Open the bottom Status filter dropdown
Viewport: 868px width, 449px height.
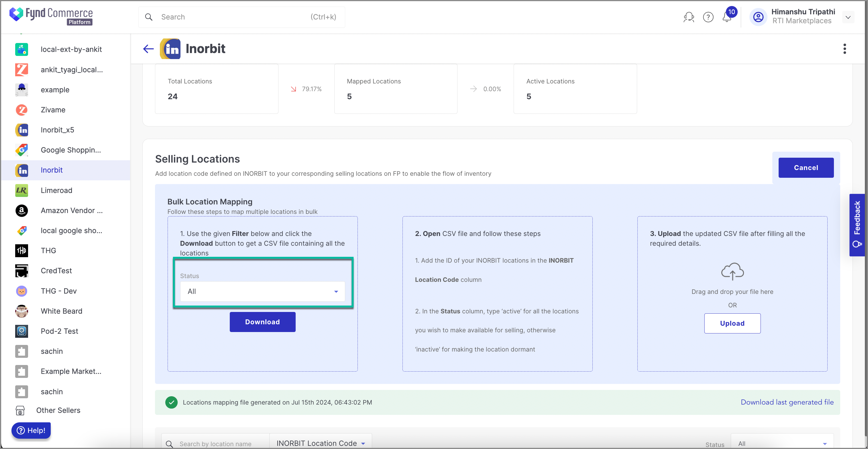pyautogui.click(x=782, y=443)
